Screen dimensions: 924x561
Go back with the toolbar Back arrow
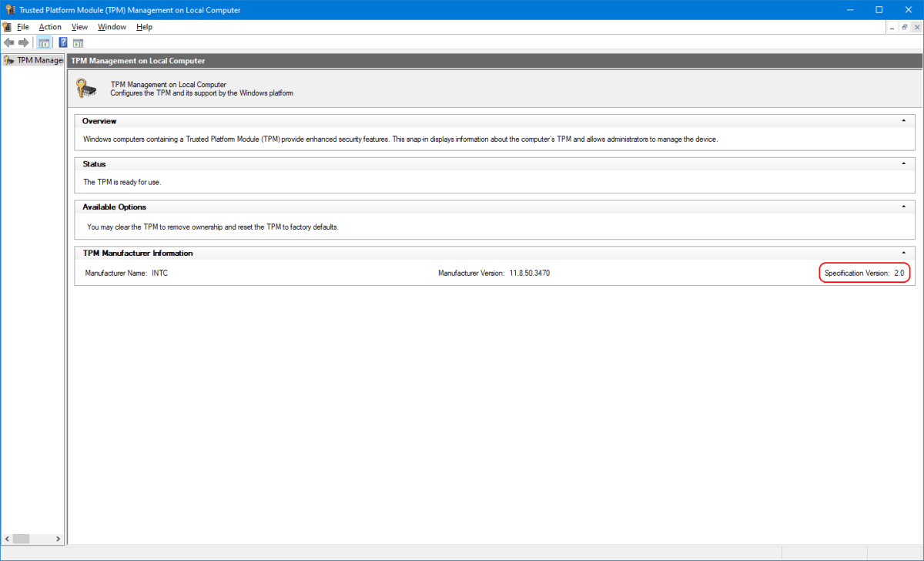(x=8, y=42)
